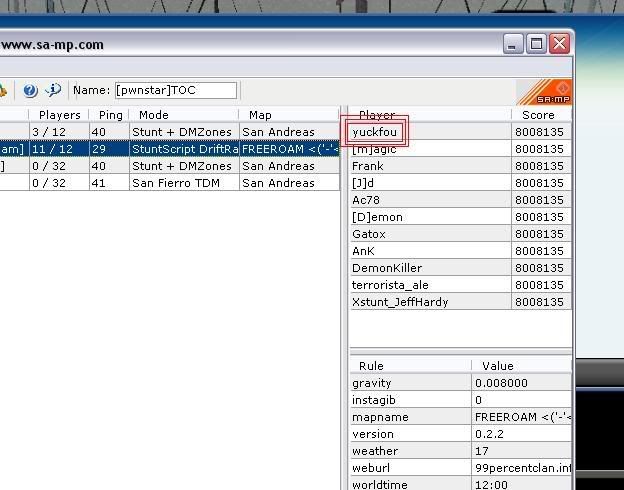624x490 pixels.
Task: Click the SA-MP logo in the toolbar
Action: tap(544, 92)
